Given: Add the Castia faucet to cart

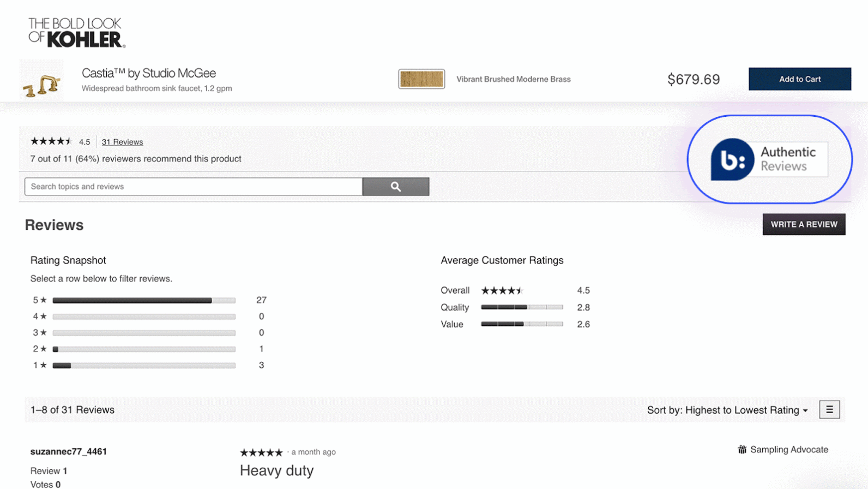Looking at the screenshot, I should coord(799,79).
